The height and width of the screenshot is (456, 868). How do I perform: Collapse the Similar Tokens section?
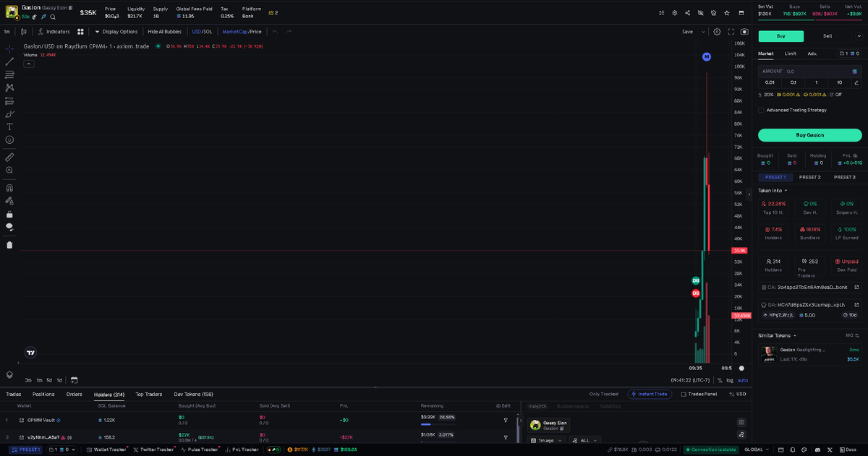pyautogui.click(x=777, y=335)
